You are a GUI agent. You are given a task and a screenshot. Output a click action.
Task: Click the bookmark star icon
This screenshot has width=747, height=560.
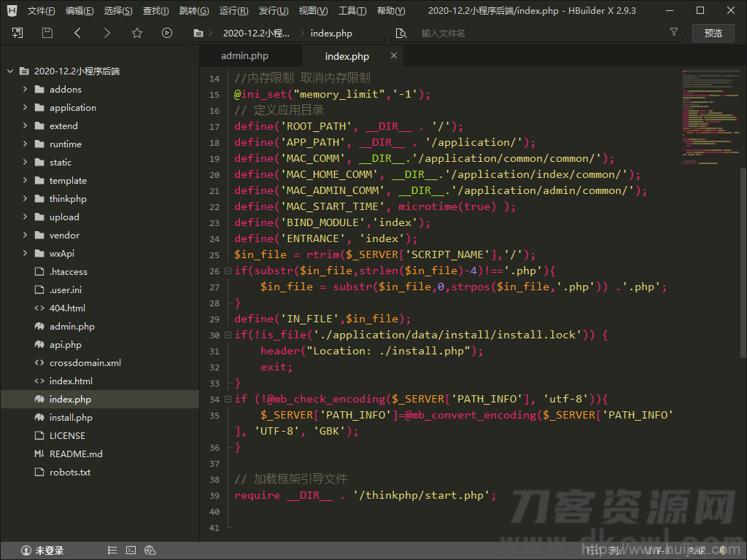[137, 33]
